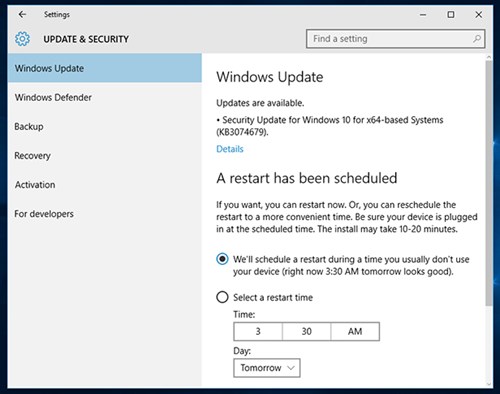500x394 pixels.
Task: Click the KB3074679 security update entry
Action: click(x=330, y=126)
